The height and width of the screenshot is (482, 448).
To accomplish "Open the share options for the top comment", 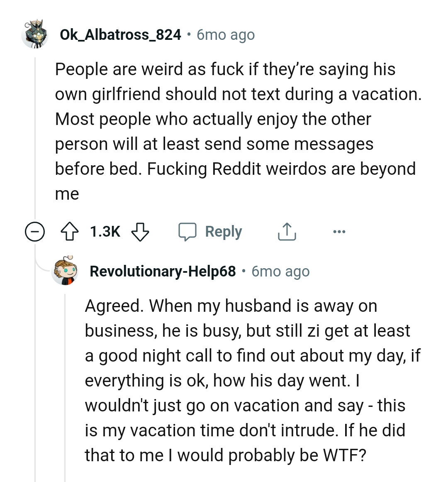I will point(287,232).
